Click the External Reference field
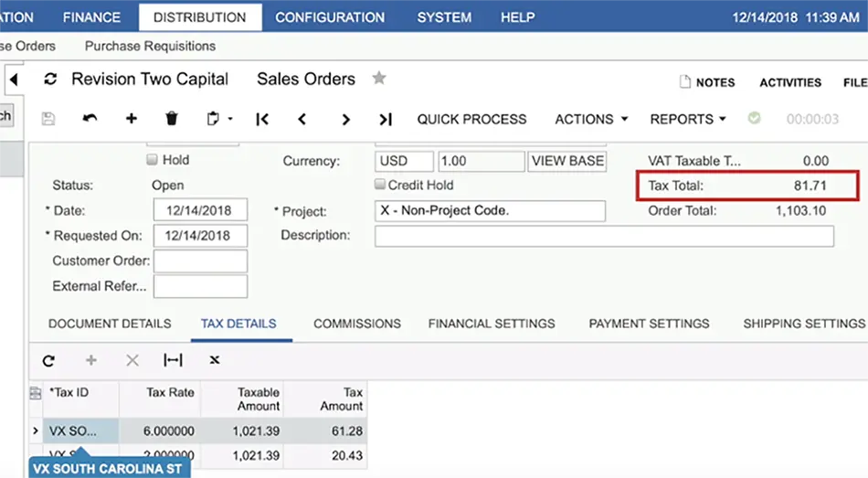 click(x=200, y=286)
